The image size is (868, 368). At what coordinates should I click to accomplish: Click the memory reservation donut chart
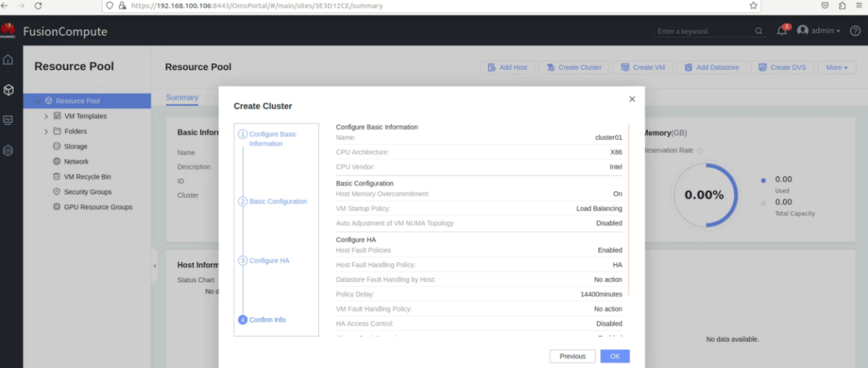click(705, 195)
